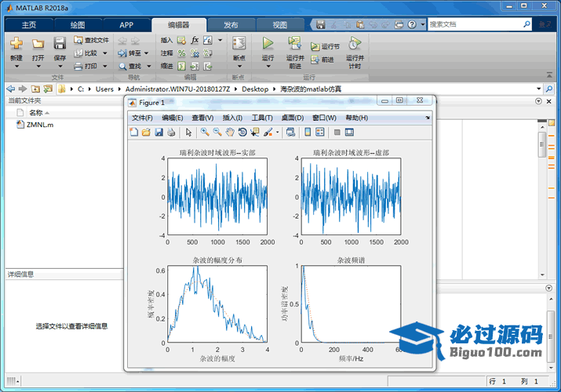561x392 pixels.
Task: Expand the 打开 (Open) dropdown arrow
Action: [x=38, y=67]
